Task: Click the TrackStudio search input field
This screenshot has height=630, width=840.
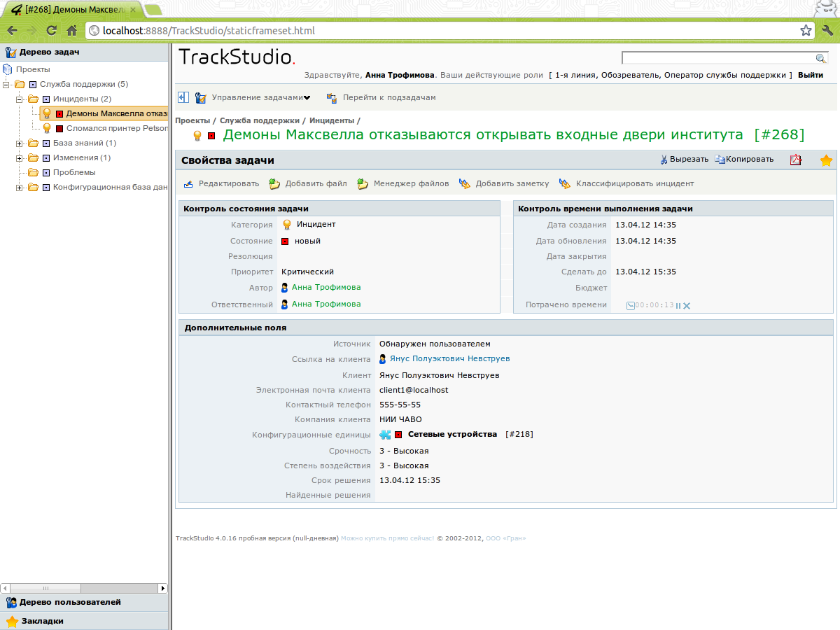Action: coord(719,58)
